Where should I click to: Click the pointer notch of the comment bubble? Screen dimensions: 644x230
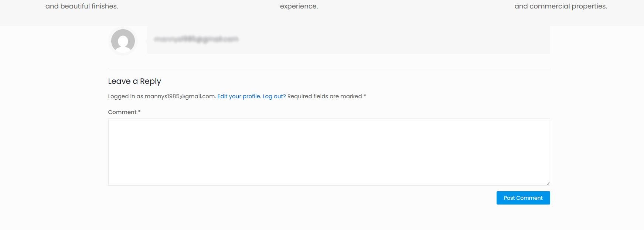[146, 40]
